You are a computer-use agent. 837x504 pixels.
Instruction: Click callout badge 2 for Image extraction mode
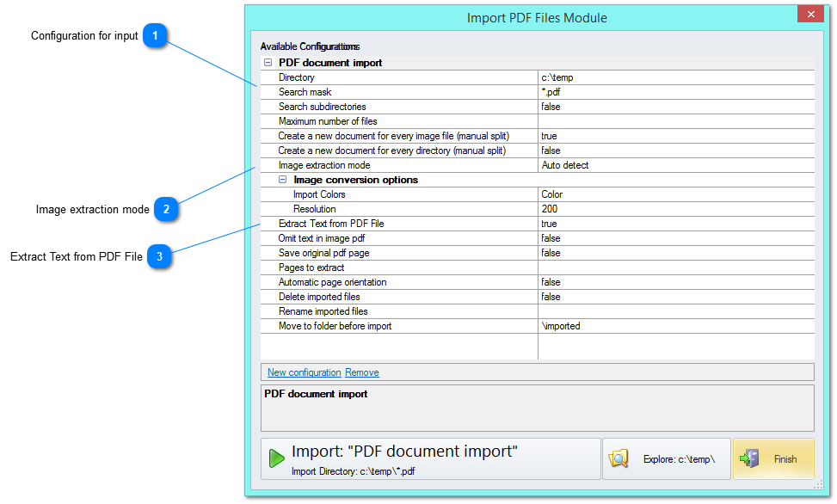point(166,209)
